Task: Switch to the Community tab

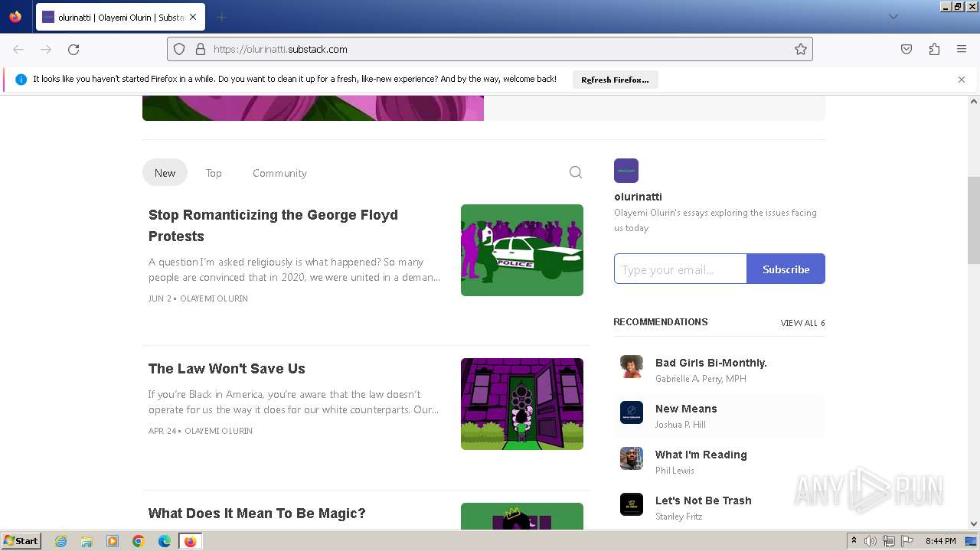Action: click(279, 173)
